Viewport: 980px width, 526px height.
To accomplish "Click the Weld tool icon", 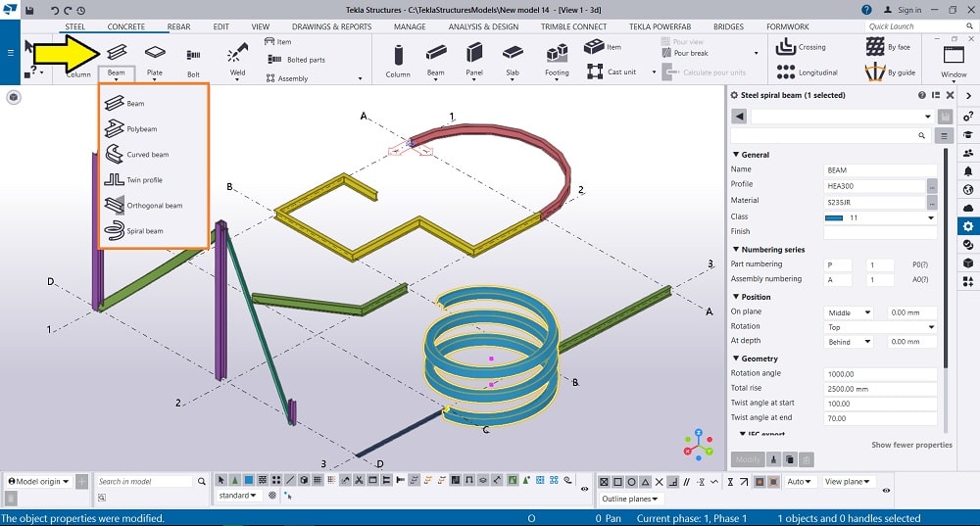I will coord(237,52).
